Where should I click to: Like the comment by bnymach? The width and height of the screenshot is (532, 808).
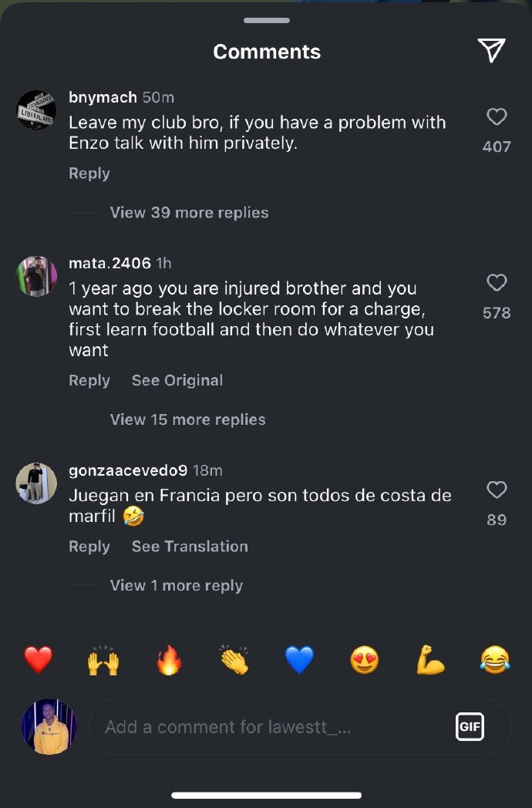[497, 116]
